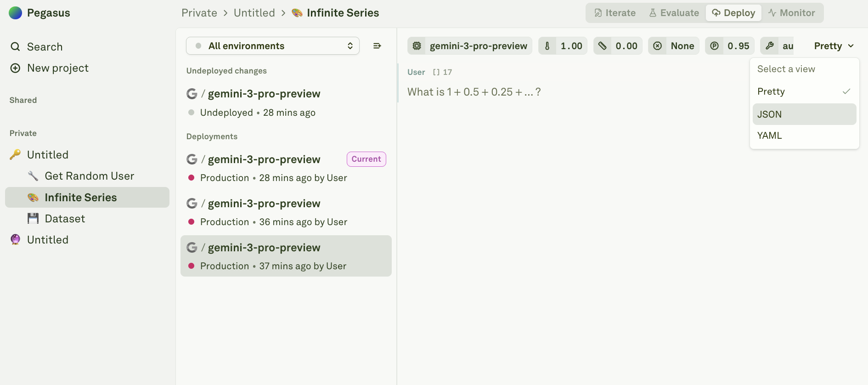Select the Deploy tab

[x=733, y=13]
